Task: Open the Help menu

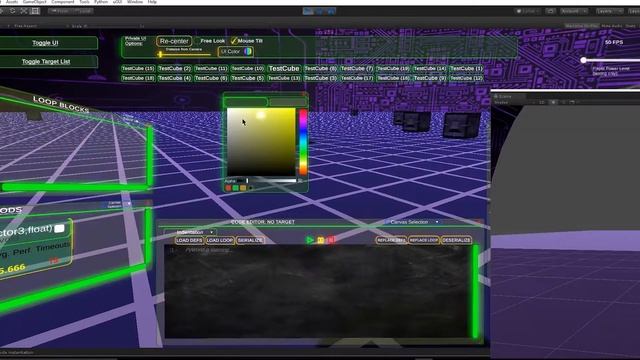Action: click(x=152, y=2)
